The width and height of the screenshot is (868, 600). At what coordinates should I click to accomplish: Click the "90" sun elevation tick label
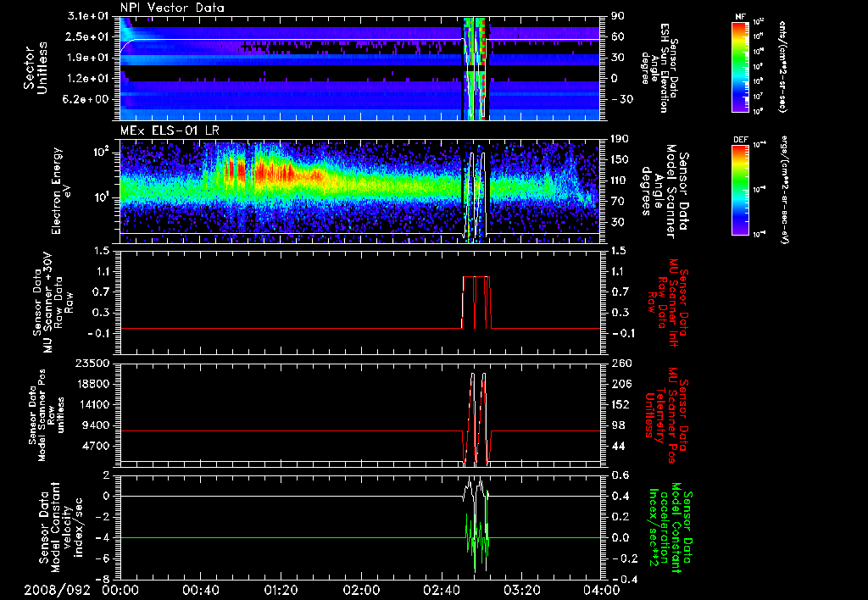[x=618, y=15]
